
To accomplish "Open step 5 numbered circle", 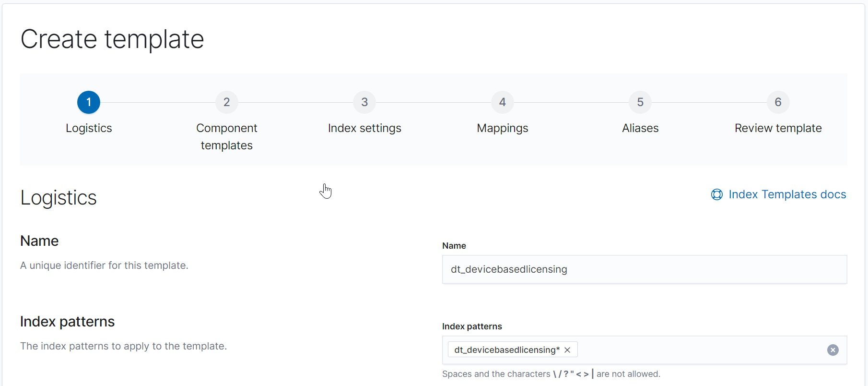I will 640,102.
